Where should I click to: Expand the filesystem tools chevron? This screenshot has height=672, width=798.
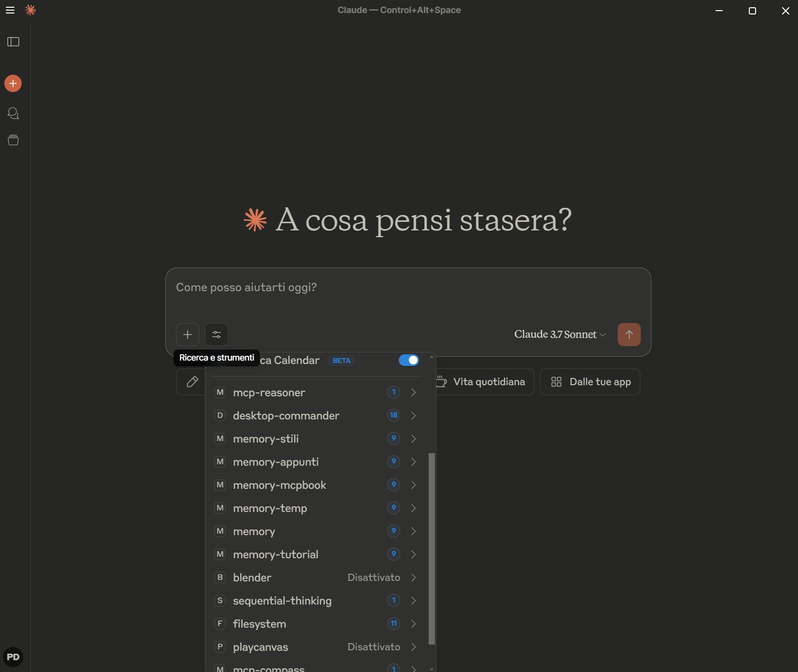413,624
